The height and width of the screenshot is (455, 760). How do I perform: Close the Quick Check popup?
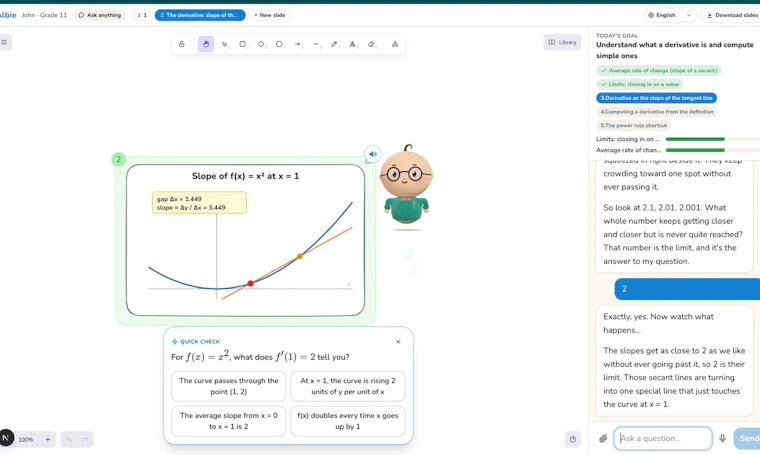click(x=398, y=342)
